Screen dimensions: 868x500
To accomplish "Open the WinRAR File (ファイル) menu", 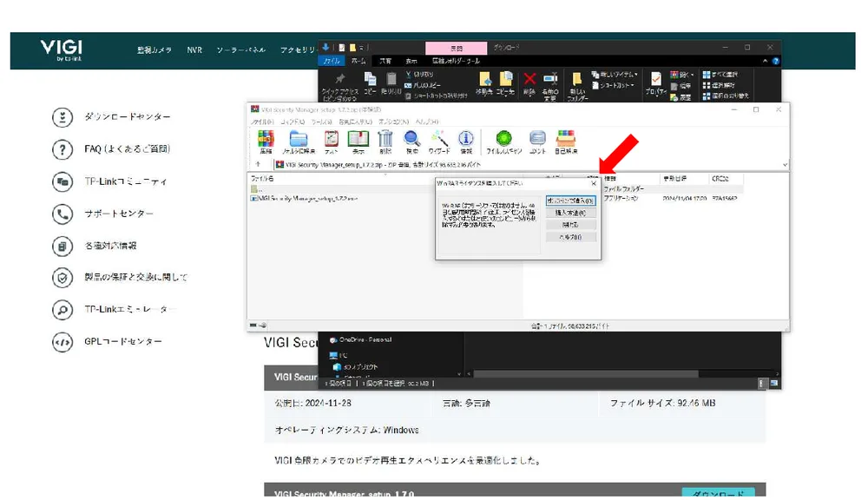I will [262, 122].
